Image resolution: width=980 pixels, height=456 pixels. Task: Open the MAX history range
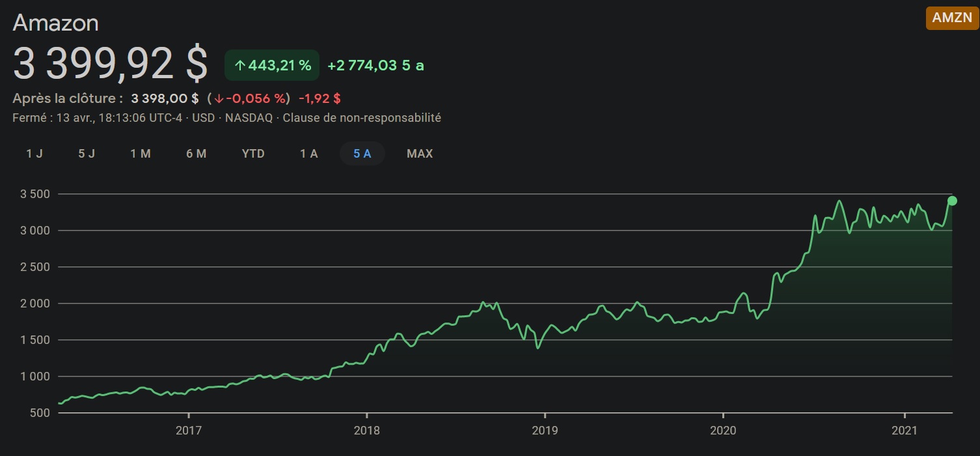click(420, 154)
